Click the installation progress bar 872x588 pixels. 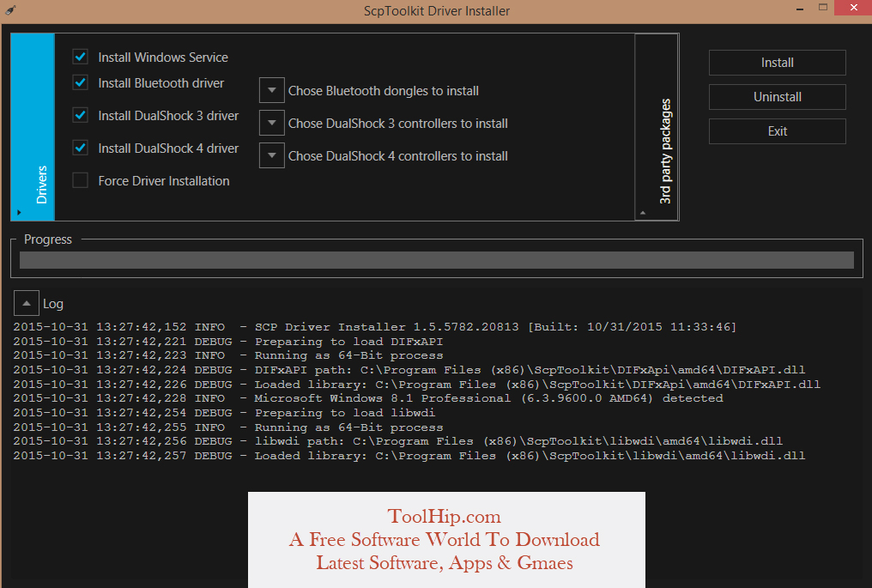click(x=437, y=260)
